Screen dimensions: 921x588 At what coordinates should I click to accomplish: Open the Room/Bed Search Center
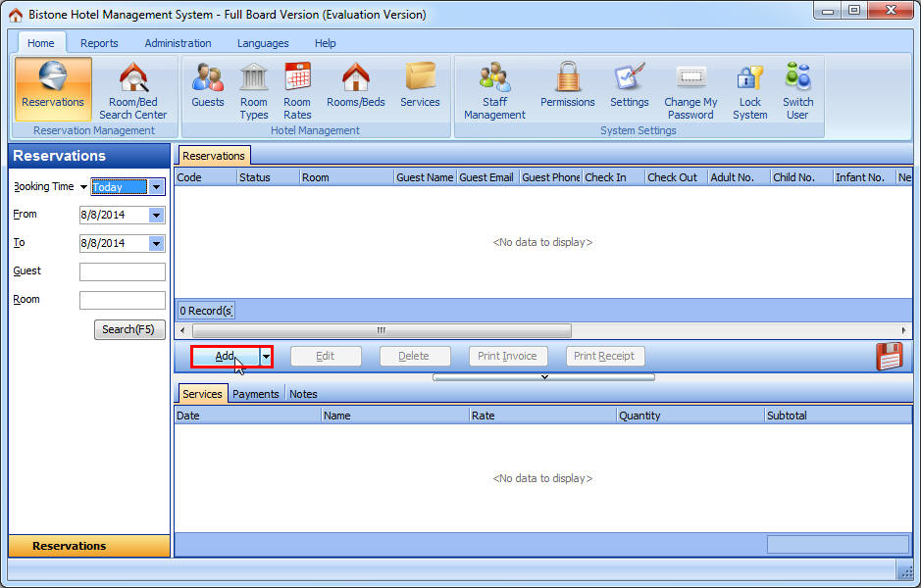tap(132, 88)
